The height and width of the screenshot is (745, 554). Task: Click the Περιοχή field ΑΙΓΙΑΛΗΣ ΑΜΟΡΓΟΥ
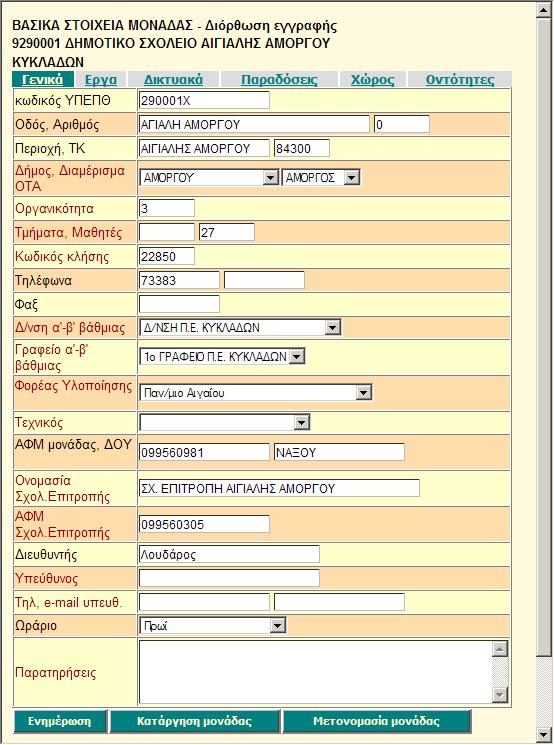(x=204, y=148)
